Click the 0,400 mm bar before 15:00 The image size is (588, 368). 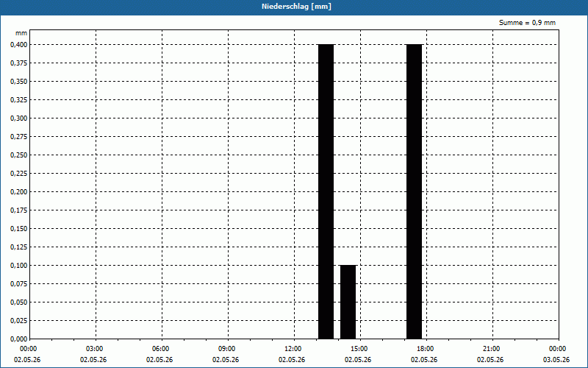point(326,191)
